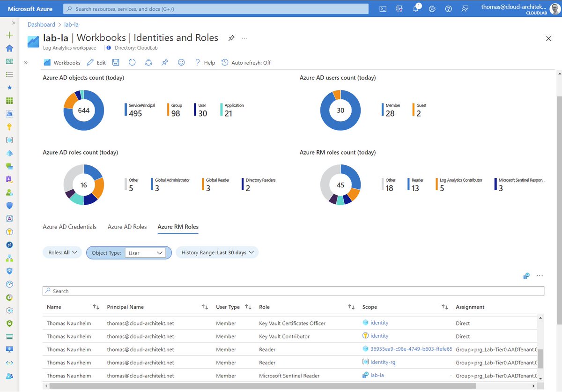Open the more options ellipsis beside title
562x392 pixels.
coord(244,38)
